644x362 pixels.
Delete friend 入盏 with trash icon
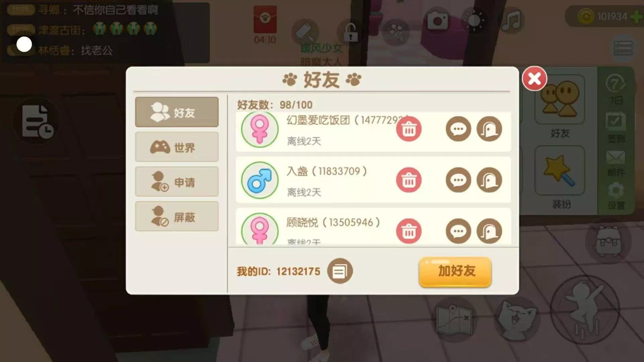click(409, 180)
